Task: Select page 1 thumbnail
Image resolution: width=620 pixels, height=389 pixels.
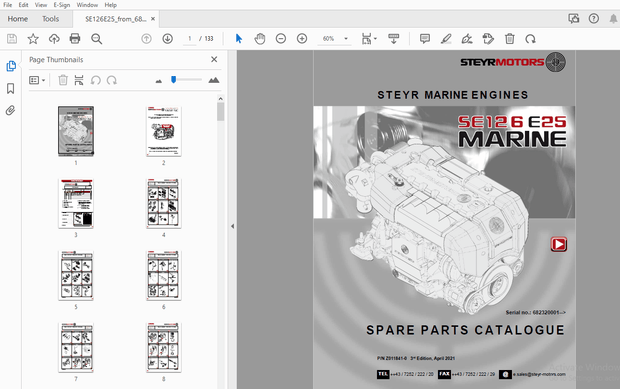Action: tap(76, 131)
